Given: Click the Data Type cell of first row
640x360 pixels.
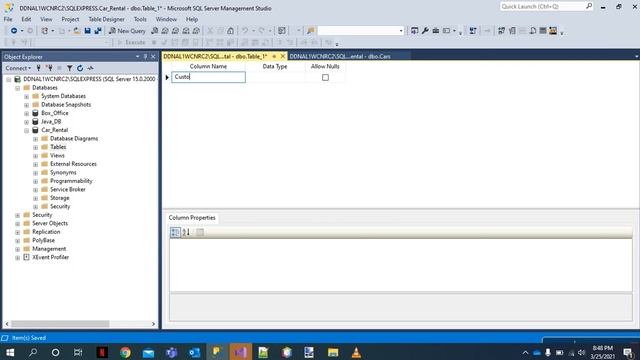Looking at the screenshot, I should [275, 77].
